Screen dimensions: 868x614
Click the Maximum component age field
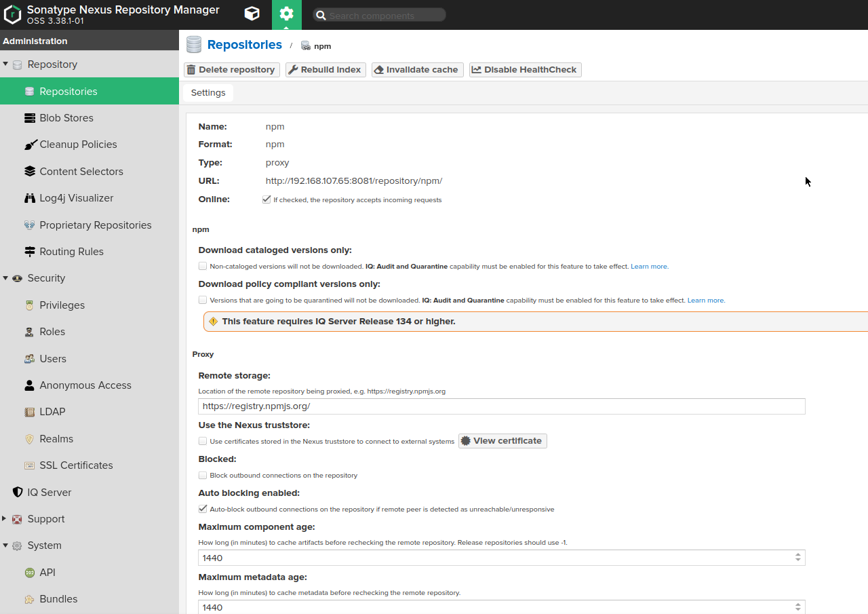pyautogui.click(x=502, y=558)
